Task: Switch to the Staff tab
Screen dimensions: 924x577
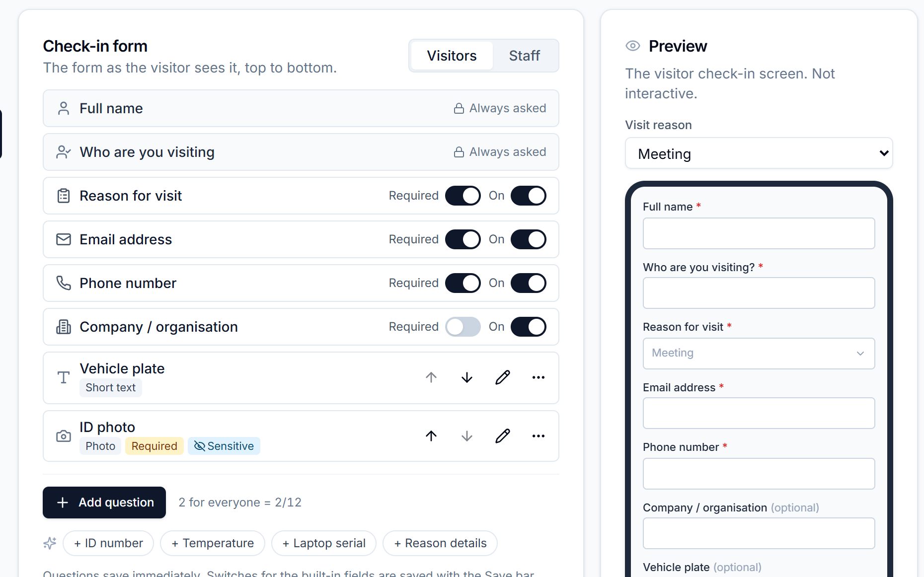Action: [x=524, y=56]
